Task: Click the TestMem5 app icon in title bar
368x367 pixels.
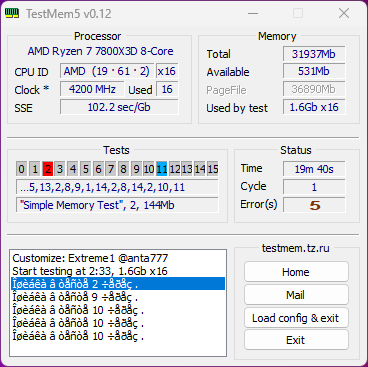Action: pyautogui.click(x=12, y=14)
